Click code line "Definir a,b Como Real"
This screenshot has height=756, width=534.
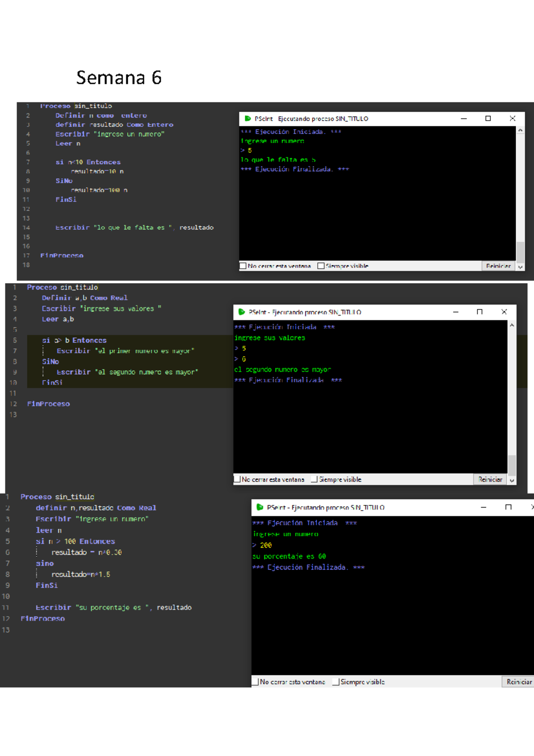tap(85, 298)
